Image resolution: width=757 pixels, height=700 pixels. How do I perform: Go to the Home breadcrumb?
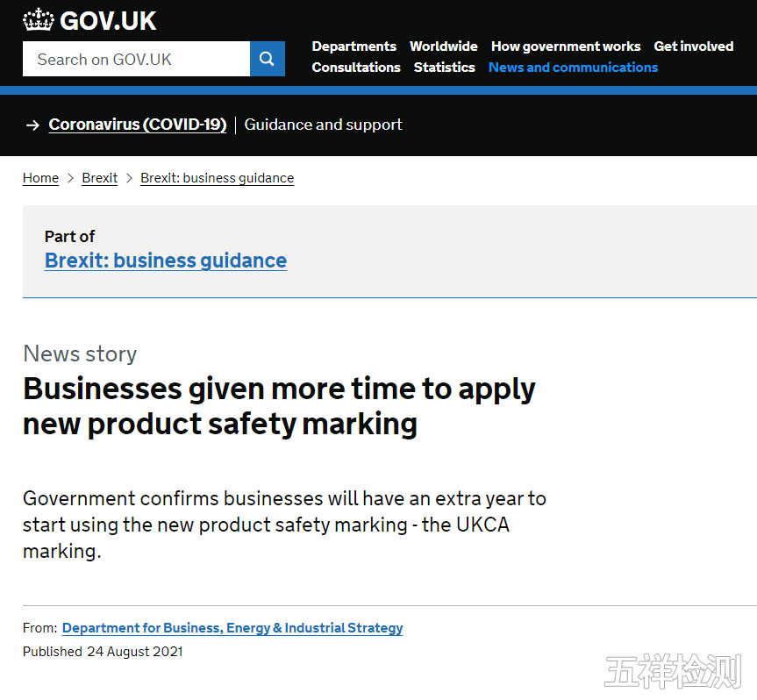(40, 178)
